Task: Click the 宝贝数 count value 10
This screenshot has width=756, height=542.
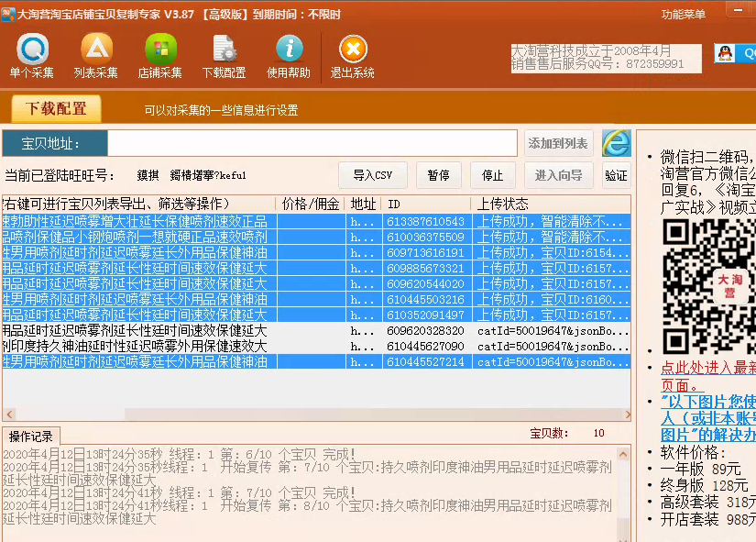Action: click(x=598, y=433)
